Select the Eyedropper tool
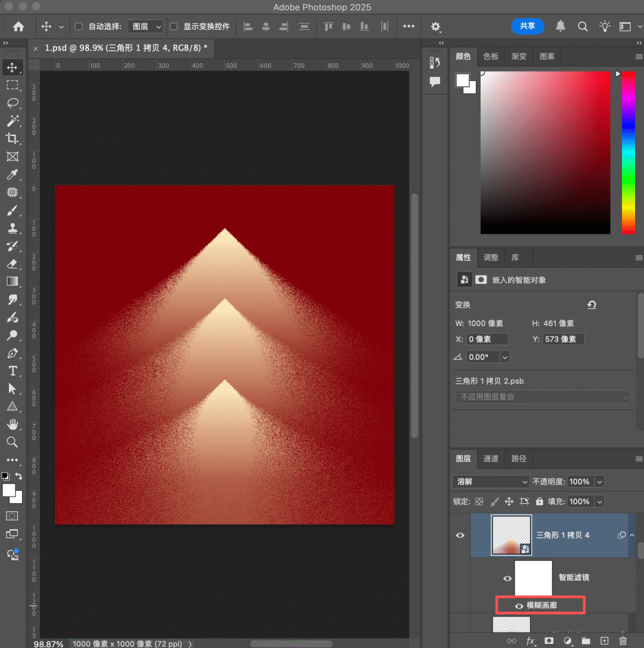Image resolution: width=644 pixels, height=648 pixels. pos(13,175)
